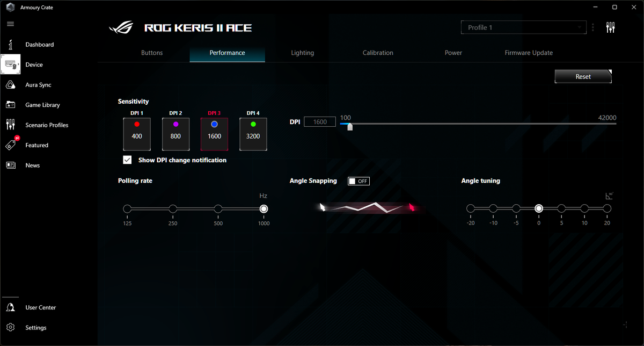Open the Dashboard section icon

pyautogui.click(x=10, y=45)
